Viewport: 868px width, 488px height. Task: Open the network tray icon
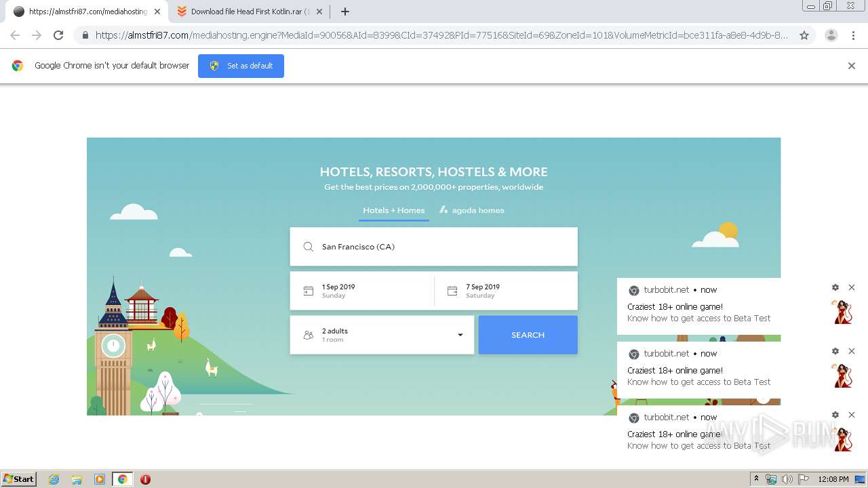[771, 479]
